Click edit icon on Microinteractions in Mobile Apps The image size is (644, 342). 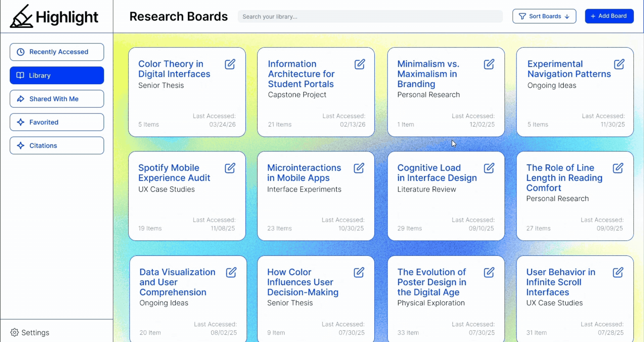[x=359, y=168]
